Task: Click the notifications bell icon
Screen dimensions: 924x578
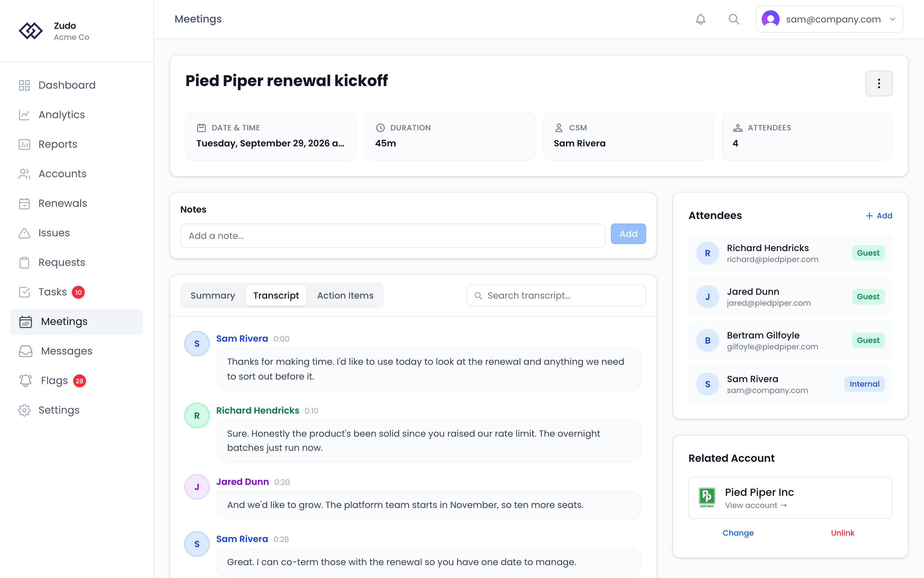Action: (700, 19)
